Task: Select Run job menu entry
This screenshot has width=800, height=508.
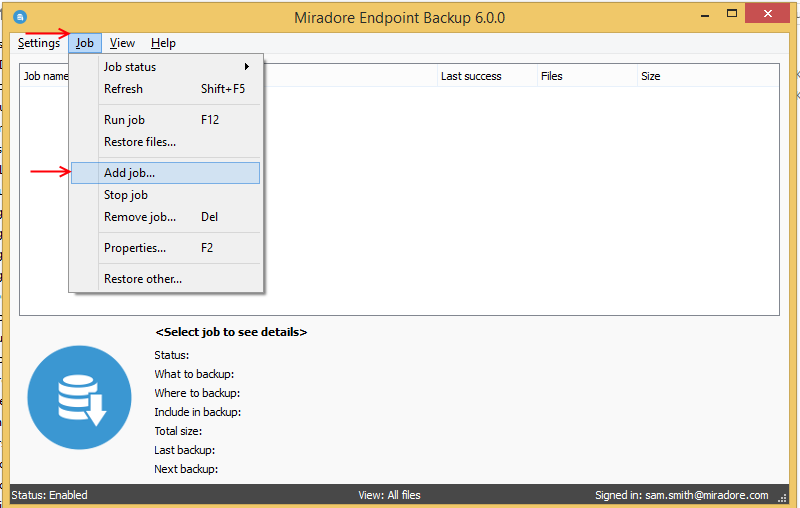Action: pos(165,120)
